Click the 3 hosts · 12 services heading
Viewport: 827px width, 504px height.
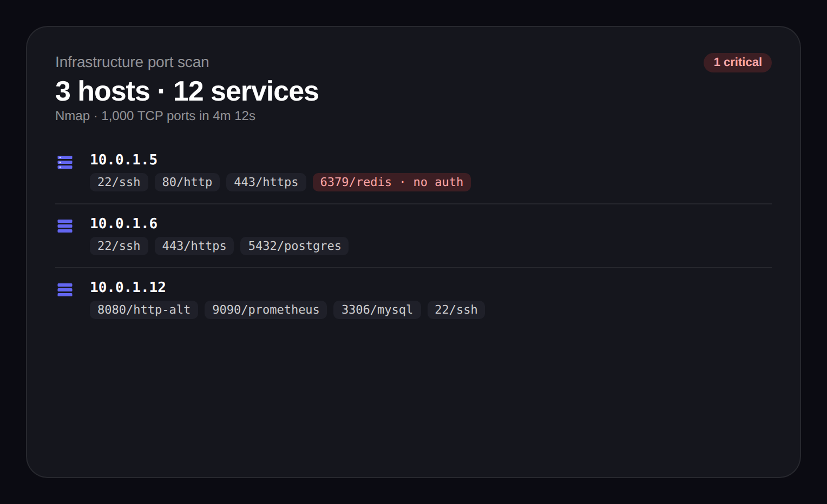187,91
